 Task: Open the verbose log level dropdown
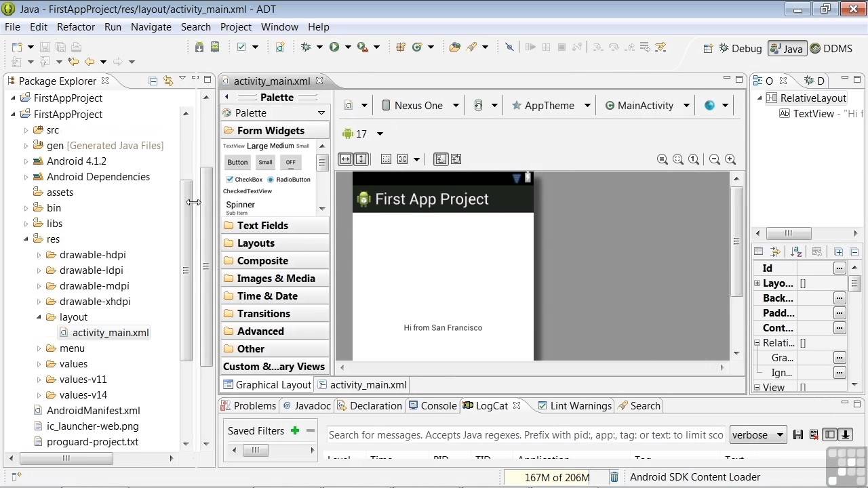point(757,435)
